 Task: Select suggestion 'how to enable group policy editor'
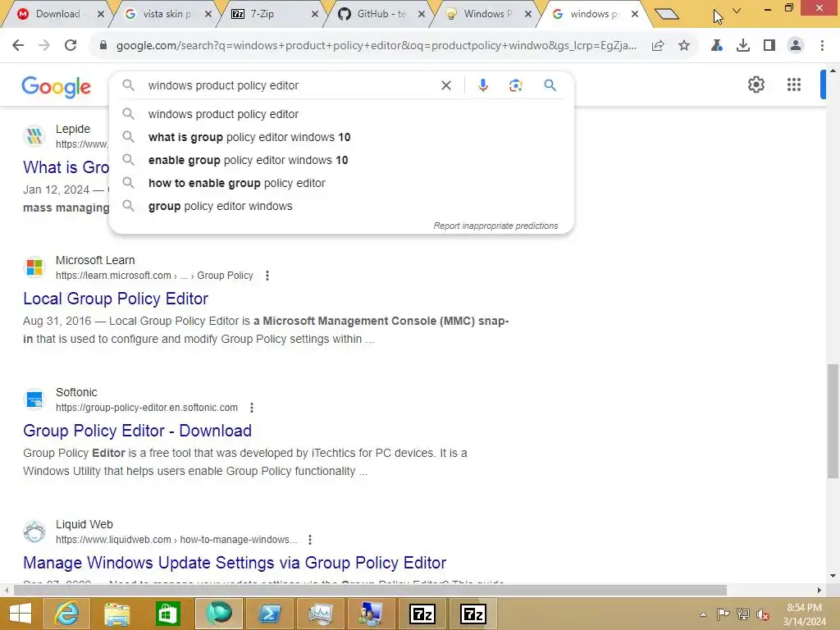point(341,183)
